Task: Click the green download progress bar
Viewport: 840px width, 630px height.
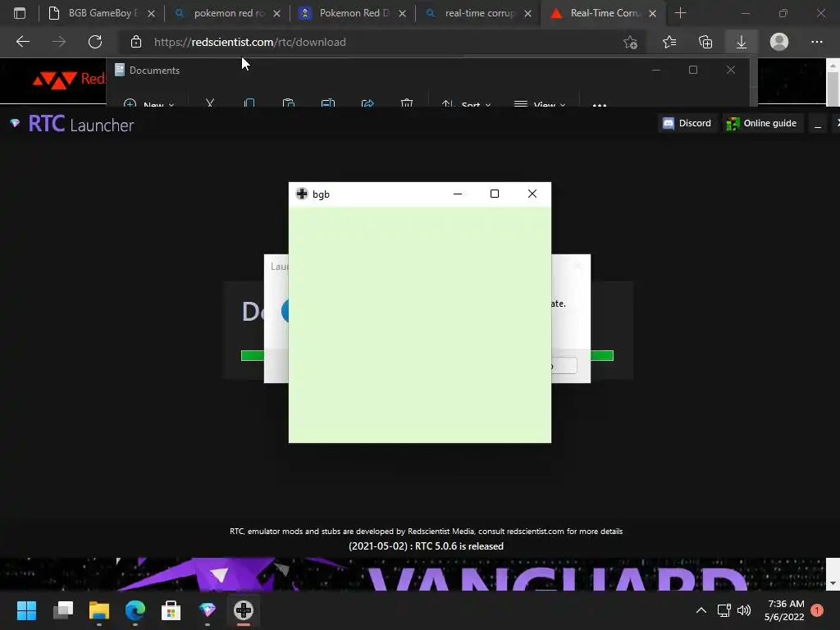Action: coord(602,356)
